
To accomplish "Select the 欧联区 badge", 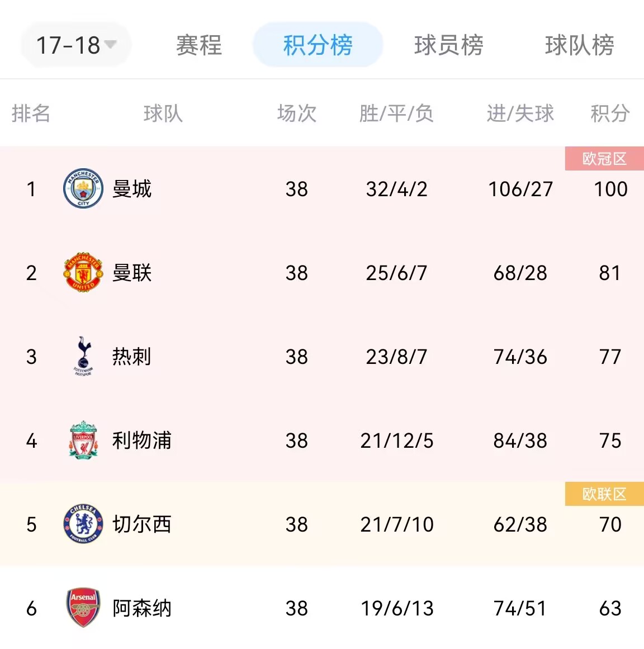I will click(x=604, y=494).
